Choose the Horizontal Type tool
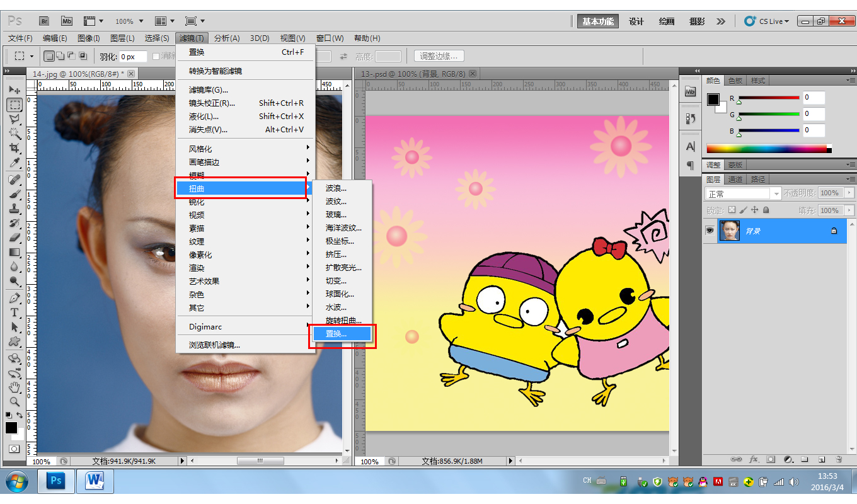This screenshot has height=504, width=857. (14, 312)
